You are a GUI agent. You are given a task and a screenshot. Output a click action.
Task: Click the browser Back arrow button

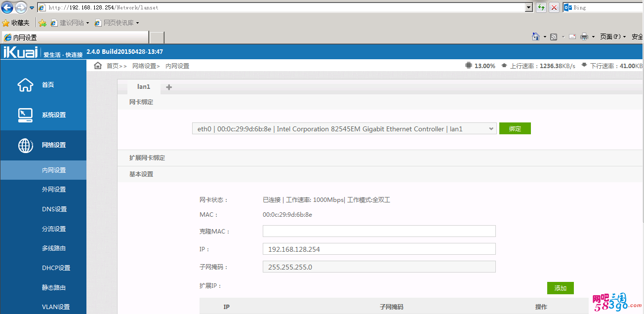click(7, 7)
